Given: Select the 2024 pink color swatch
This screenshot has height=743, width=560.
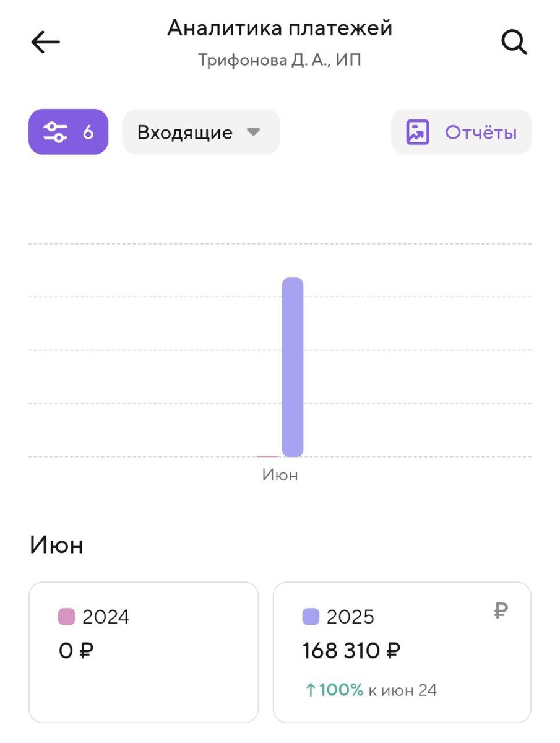Looking at the screenshot, I should pos(66,617).
